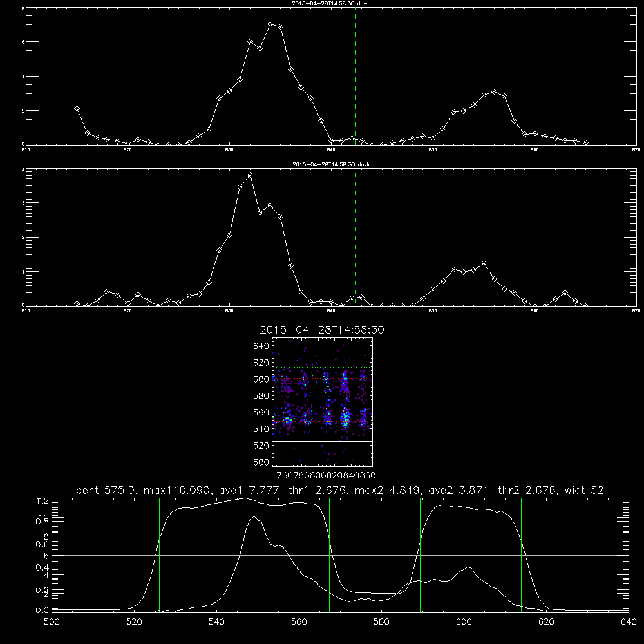Click the '500' label on bottom plot x-axis
This screenshot has width=644, height=644.
click(52, 622)
